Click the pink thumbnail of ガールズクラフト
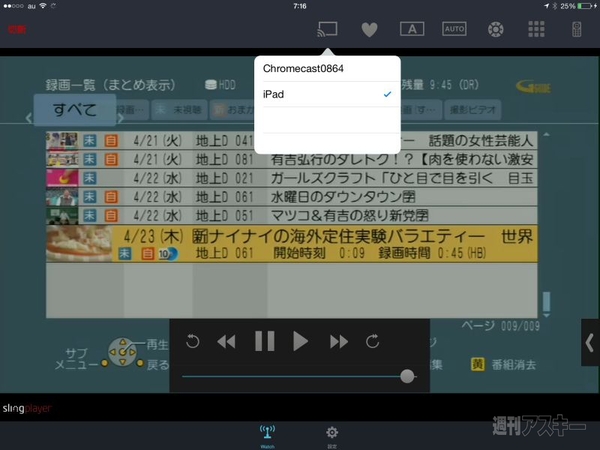This screenshot has height=450, width=600. pyautogui.click(x=62, y=178)
